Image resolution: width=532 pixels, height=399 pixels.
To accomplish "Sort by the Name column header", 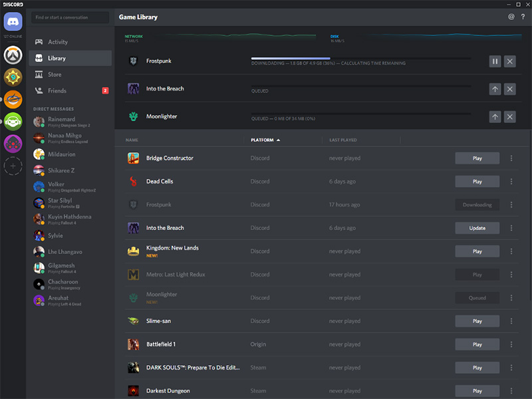I will click(132, 140).
